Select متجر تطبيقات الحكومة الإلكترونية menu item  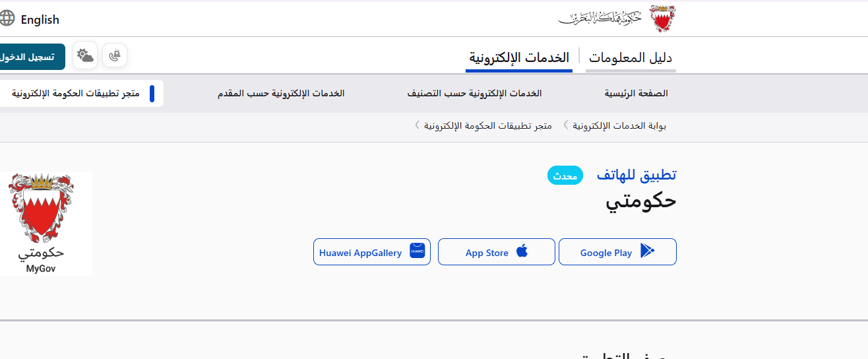[80, 93]
